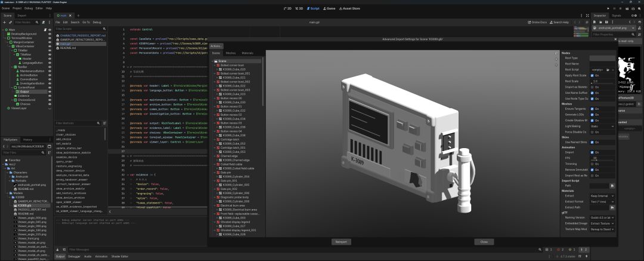Collapse the NavBar node in scene tree
Image resolution: width=644 pixels, height=261 pixels.
tap(13, 67)
